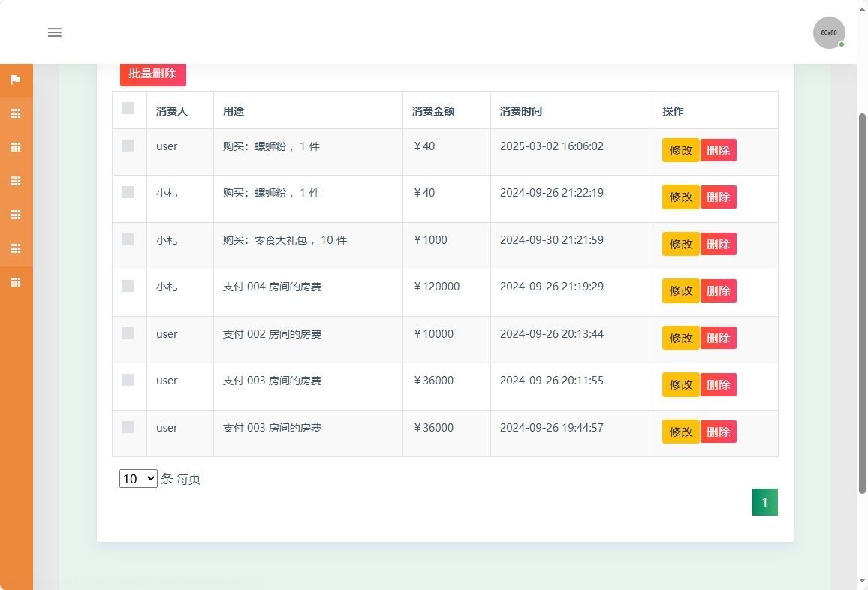This screenshot has height=590, width=868.
Task: Click the time 2024-09-30 21:21:59
Action: click(551, 240)
